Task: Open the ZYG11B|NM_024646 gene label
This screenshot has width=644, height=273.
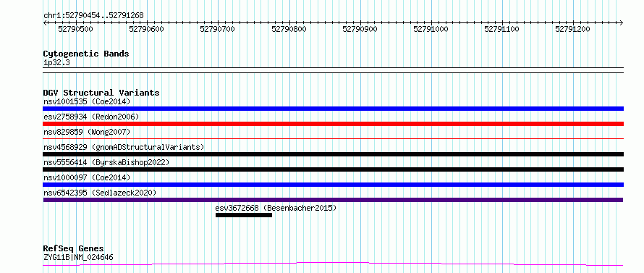Action: (78, 258)
